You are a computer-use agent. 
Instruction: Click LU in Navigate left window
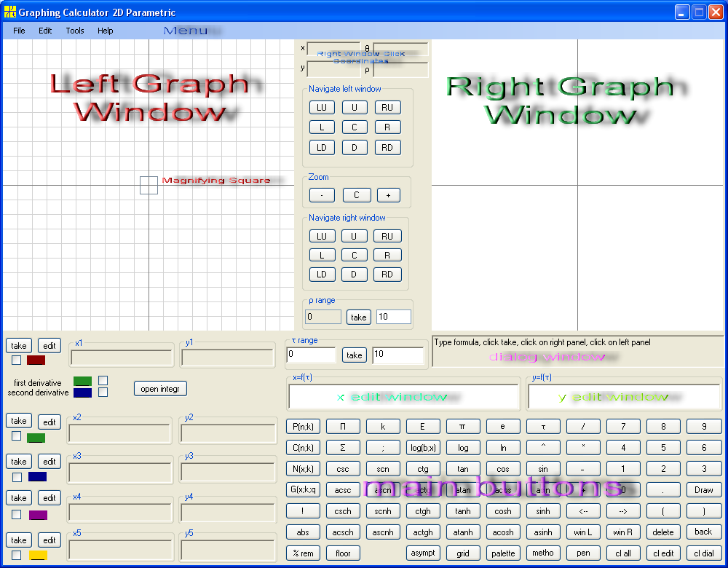[321, 107]
